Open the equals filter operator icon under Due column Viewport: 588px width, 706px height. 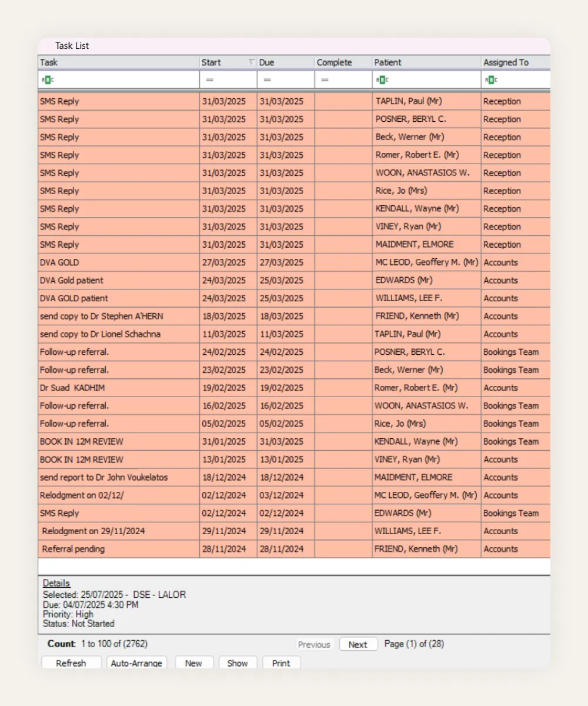(267, 79)
